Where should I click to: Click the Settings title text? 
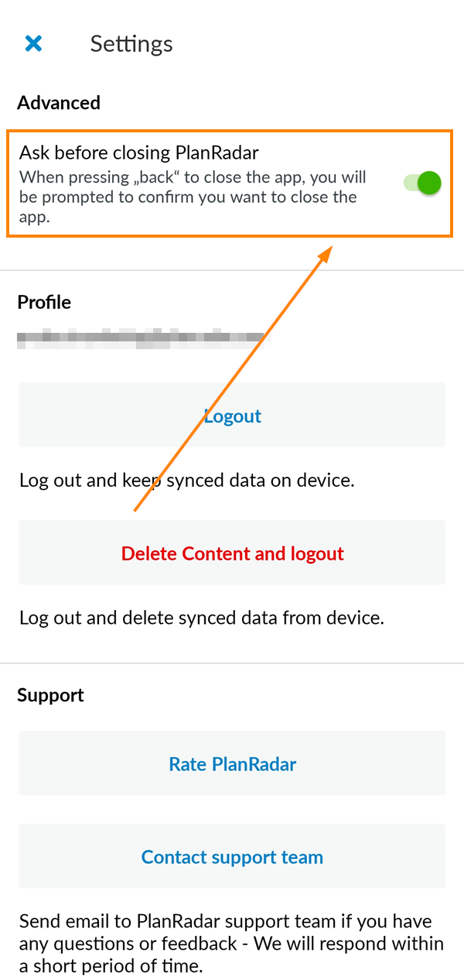tap(131, 43)
